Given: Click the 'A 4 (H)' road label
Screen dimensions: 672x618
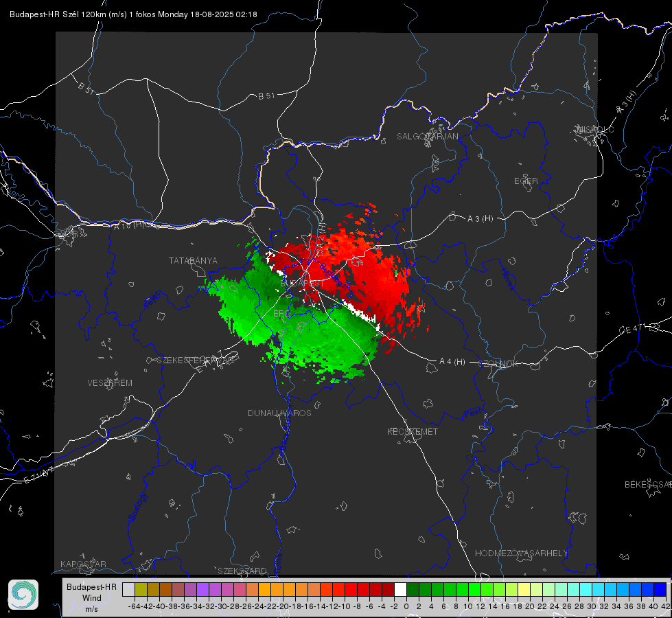Looking at the screenshot, I should tap(452, 362).
